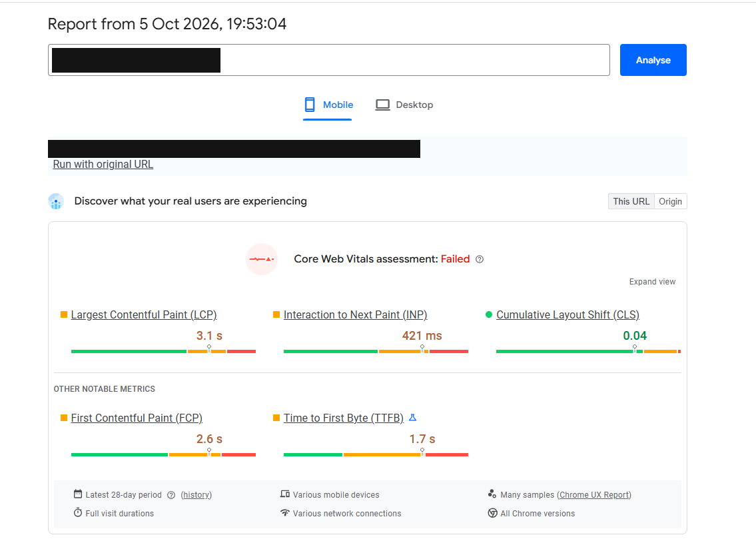Click 'Various network connections' text
Viewport: 756px width, 547px height.
(347, 514)
